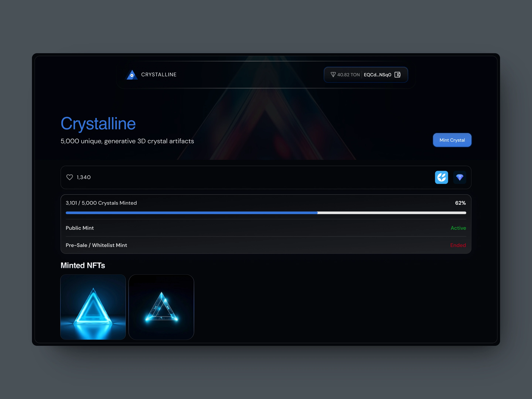Click the 3,101 / 5,000 Crystals Minted text
532x399 pixels.
(x=101, y=203)
